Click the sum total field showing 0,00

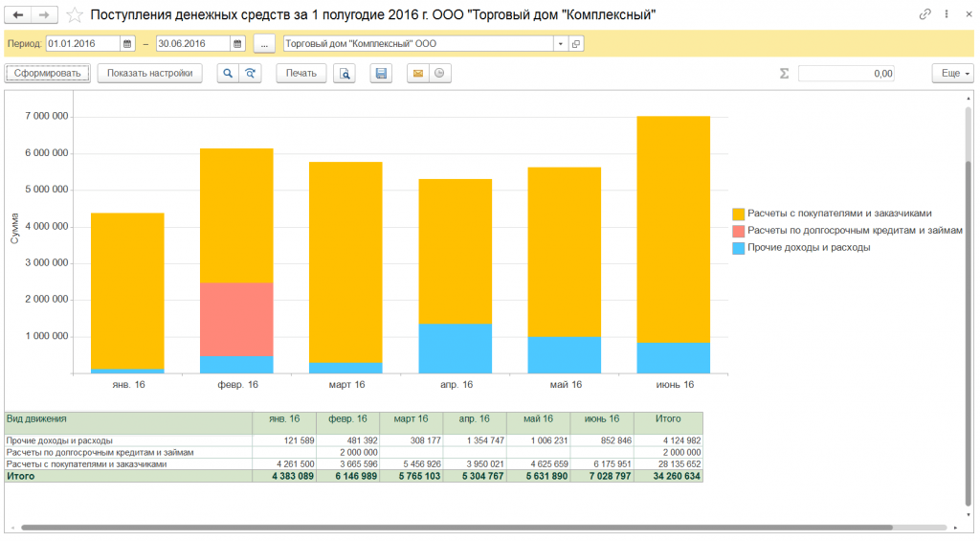[846, 74]
